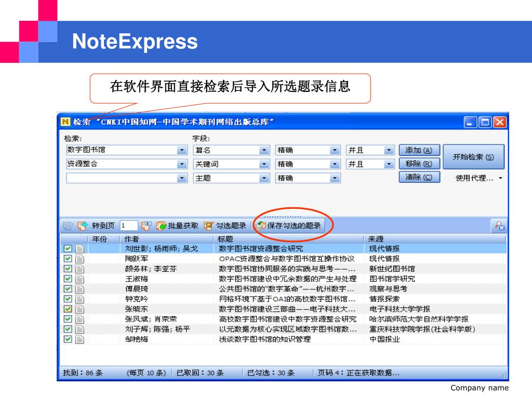Open the 篇名 field dropdown

264,150
